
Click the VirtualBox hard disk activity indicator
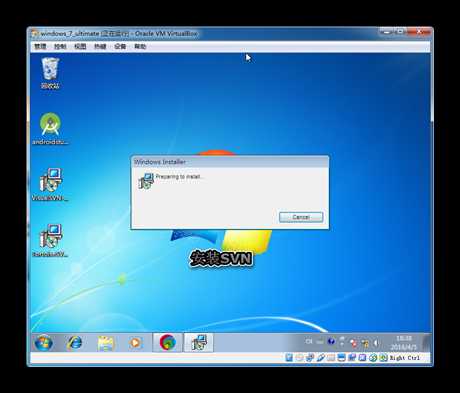point(289,358)
